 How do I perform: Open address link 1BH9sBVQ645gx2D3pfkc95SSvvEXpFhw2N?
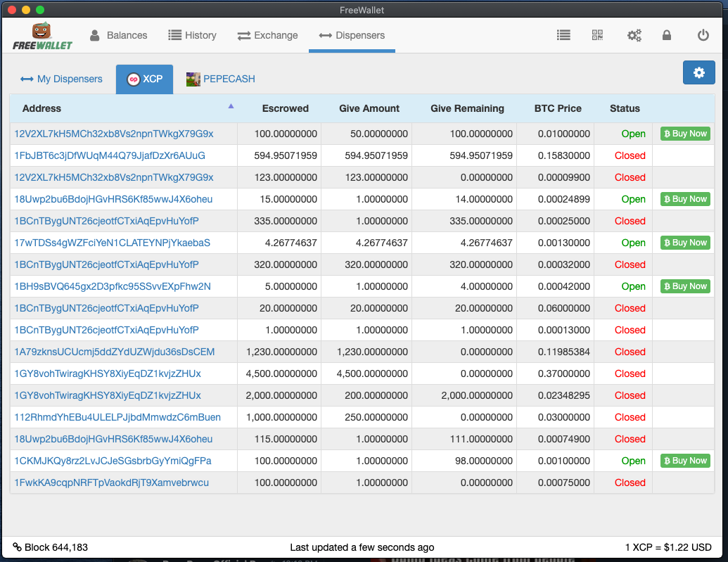[x=113, y=286]
